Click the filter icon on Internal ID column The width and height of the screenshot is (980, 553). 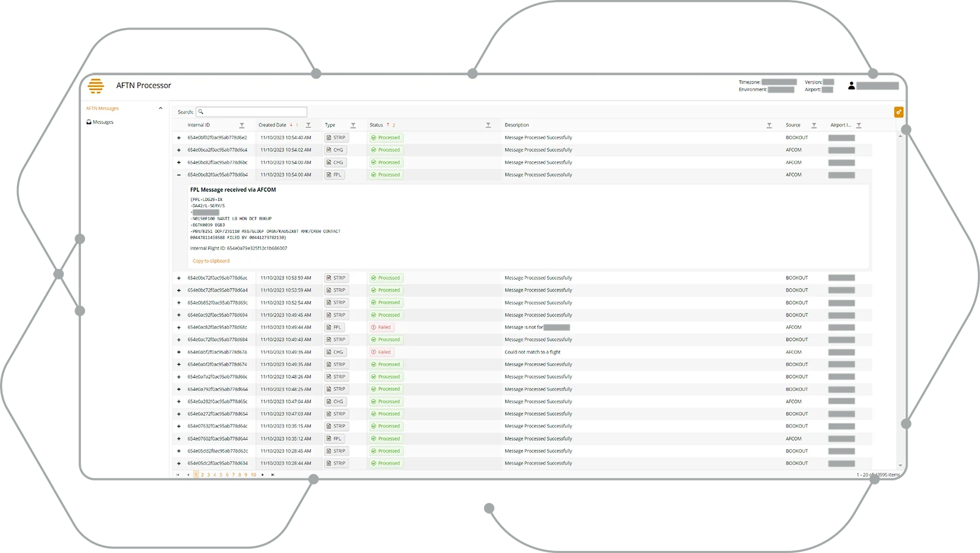pyautogui.click(x=242, y=125)
